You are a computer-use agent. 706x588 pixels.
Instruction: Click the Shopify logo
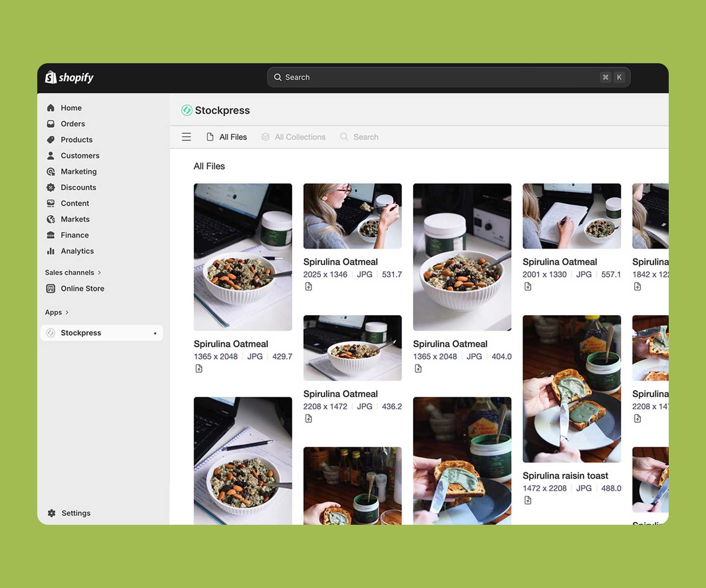pos(69,77)
